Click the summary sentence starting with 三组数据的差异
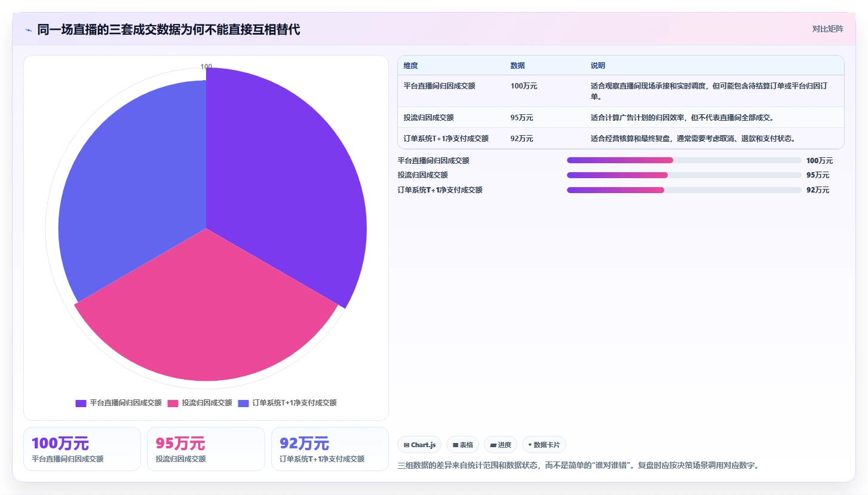 578,465
